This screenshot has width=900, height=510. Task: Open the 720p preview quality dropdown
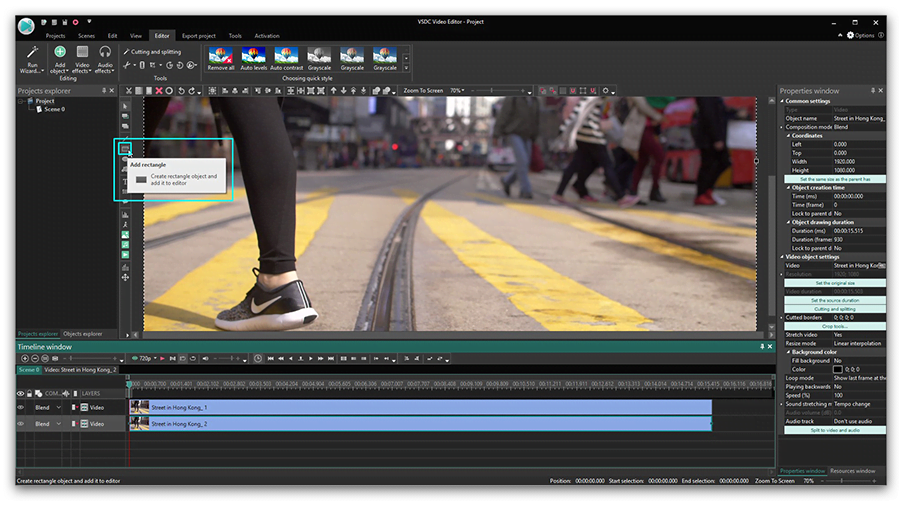pos(154,359)
